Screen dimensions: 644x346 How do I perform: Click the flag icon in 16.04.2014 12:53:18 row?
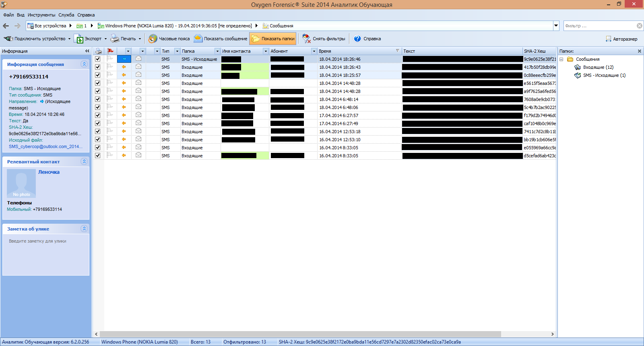pos(110,131)
